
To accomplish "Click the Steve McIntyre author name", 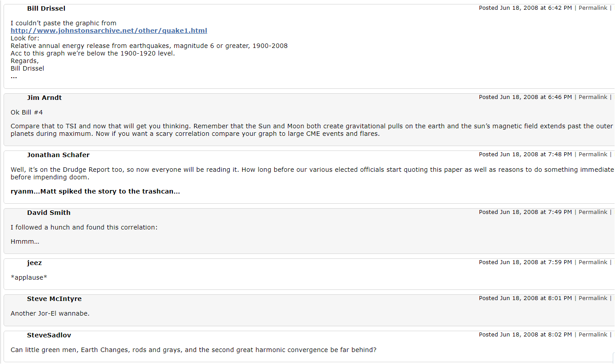I will coord(54,299).
